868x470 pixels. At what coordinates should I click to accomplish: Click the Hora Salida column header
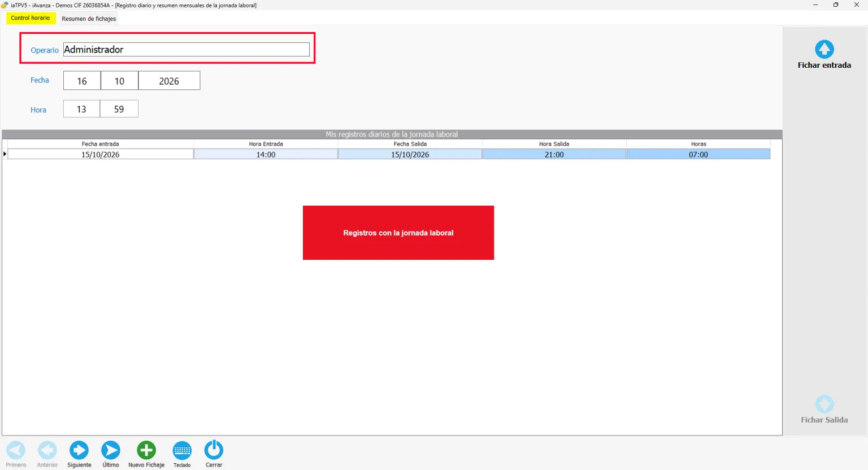coord(554,144)
